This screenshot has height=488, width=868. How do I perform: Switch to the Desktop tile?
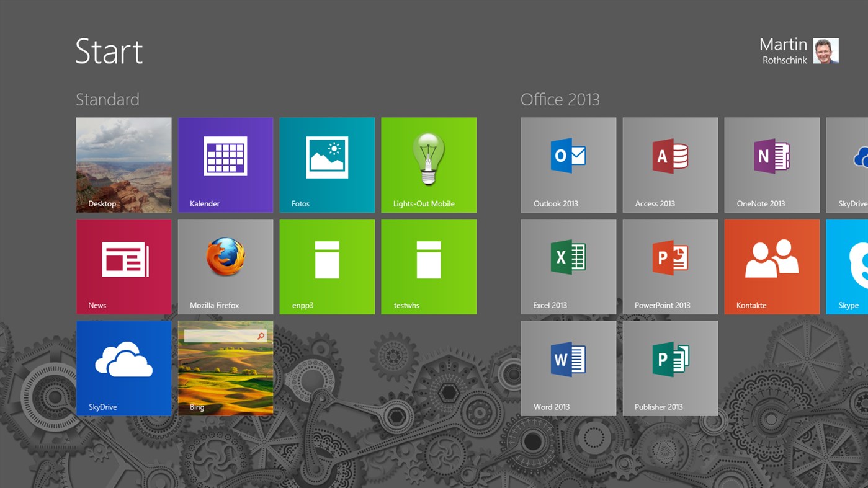click(123, 164)
